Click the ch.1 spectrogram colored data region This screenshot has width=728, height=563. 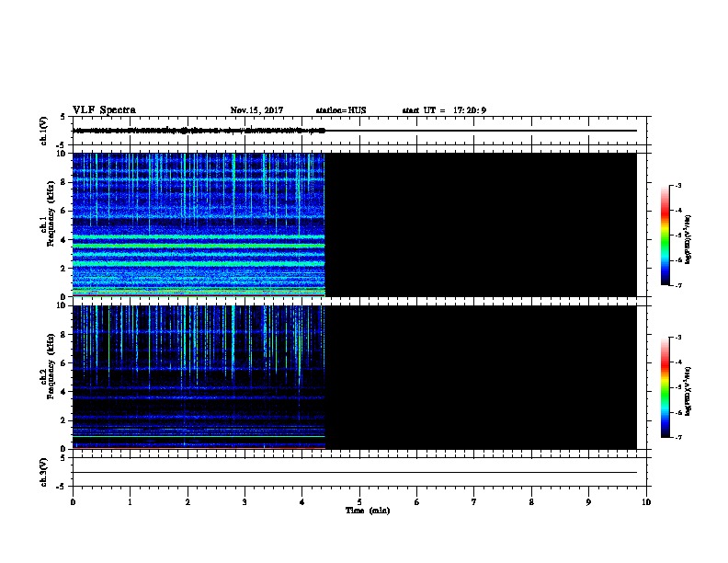(199, 224)
